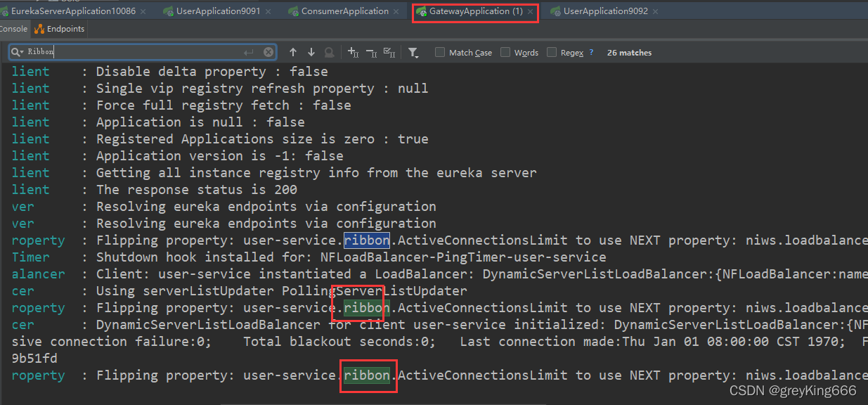Unselect occurrence icon in search bar
868x405 pixels.
pos(371,52)
